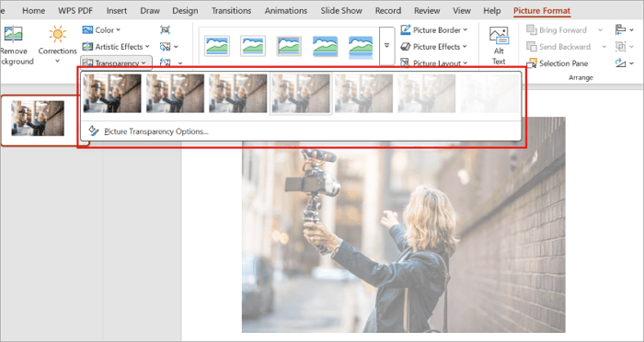Open the Picture Layout dropdown
Image resolution: width=644 pixels, height=342 pixels.
(434, 63)
